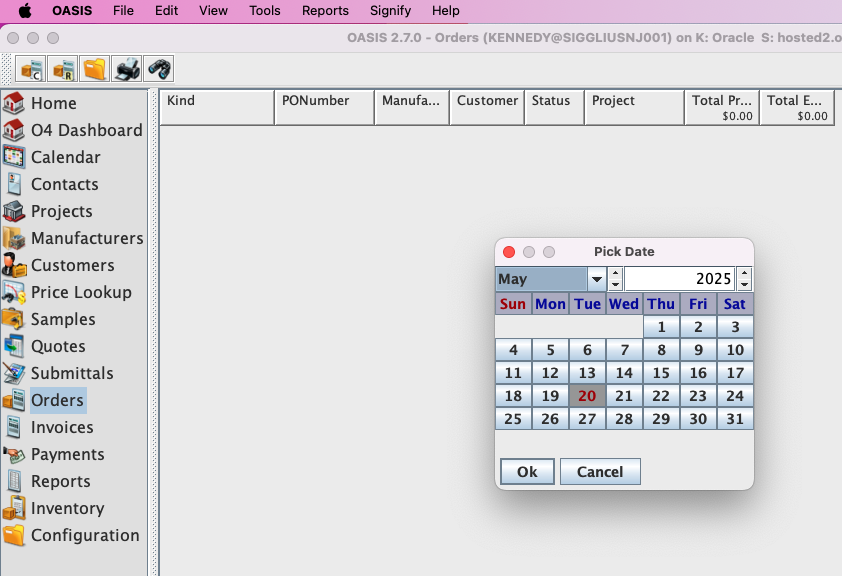Image resolution: width=842 pixels, height=576 pixels.
Task: Open the Edit menu
Action: click(x=166, y=11)
